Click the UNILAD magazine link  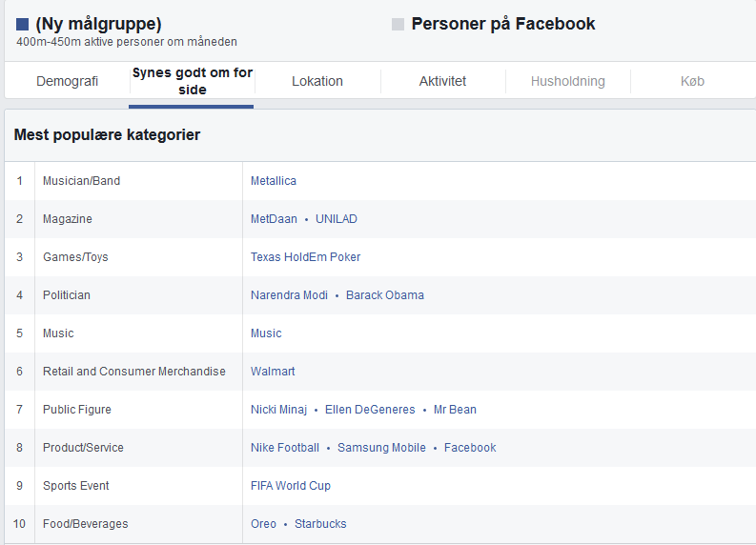click(x=337, y=219)
